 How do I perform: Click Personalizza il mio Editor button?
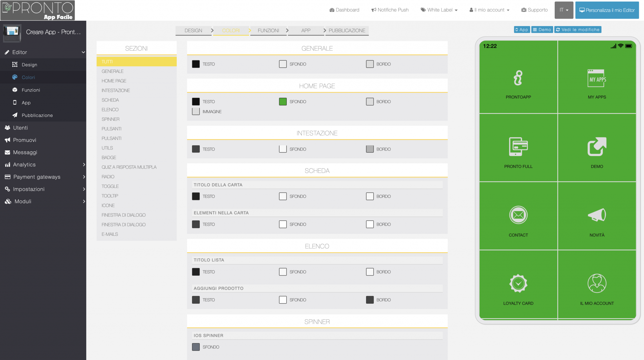[607, 10]
